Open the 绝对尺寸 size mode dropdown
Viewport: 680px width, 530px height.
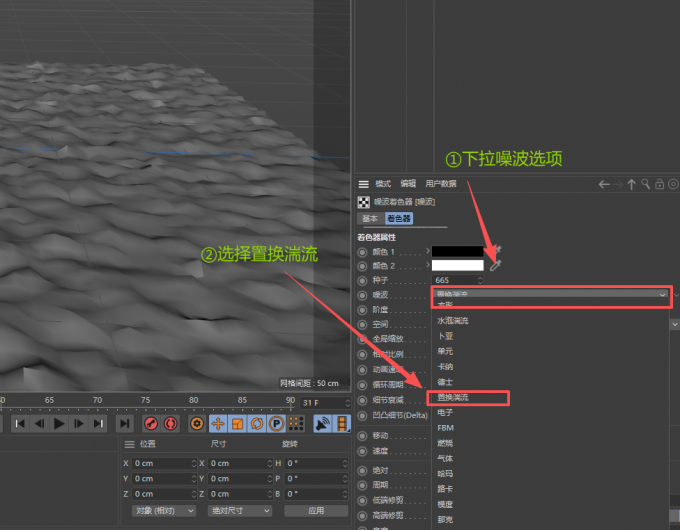[x=238, y=510]
